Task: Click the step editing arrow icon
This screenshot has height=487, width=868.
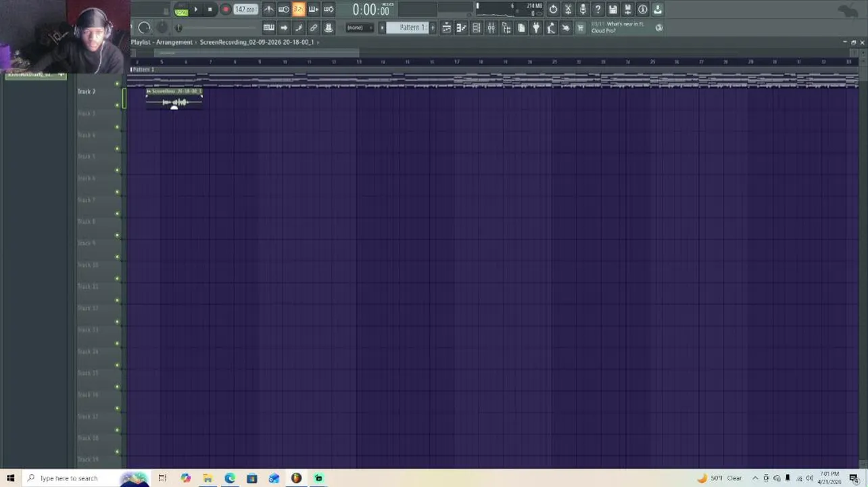Action: (284, 28)
